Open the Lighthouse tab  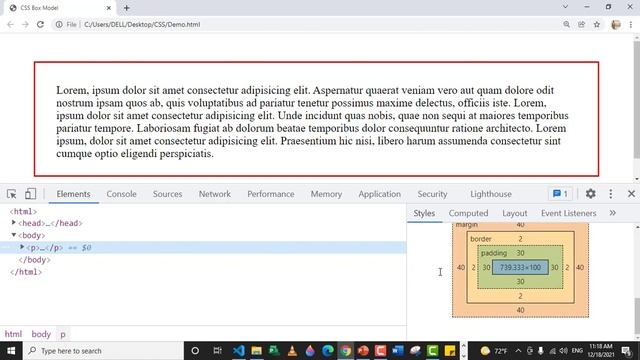coord(491,194)
